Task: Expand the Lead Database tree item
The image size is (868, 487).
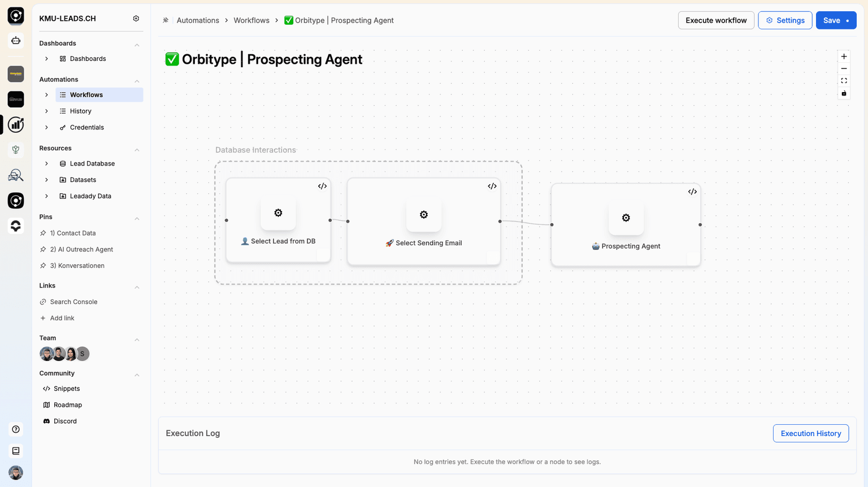Action: tap(46, 164)
